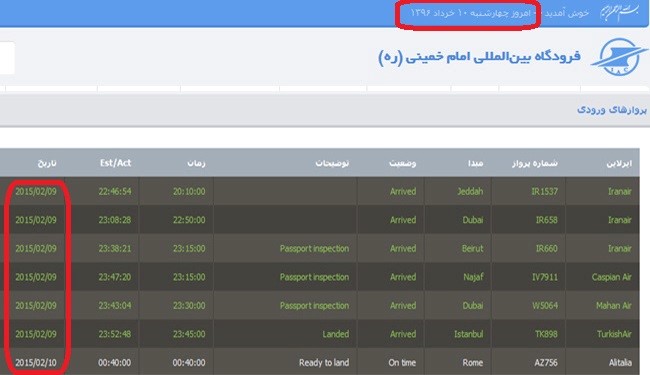Click the Caspian Air airline cell

(612, 277)
